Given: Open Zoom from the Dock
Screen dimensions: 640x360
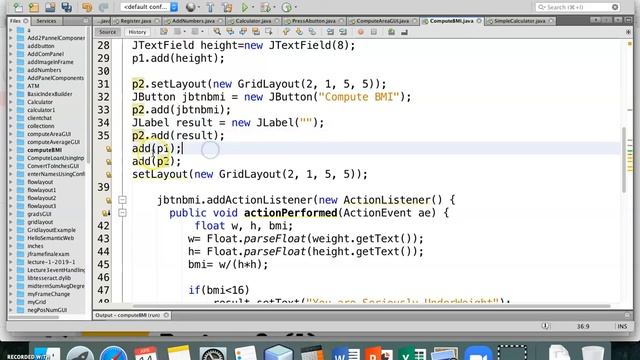Looking at the screenshot, I should [478, 353].
